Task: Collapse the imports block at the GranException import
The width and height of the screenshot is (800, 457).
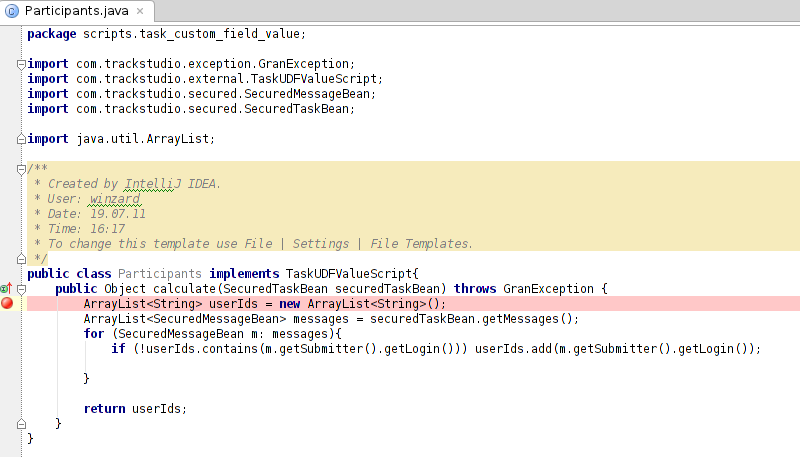Action: tap(21, 64)
